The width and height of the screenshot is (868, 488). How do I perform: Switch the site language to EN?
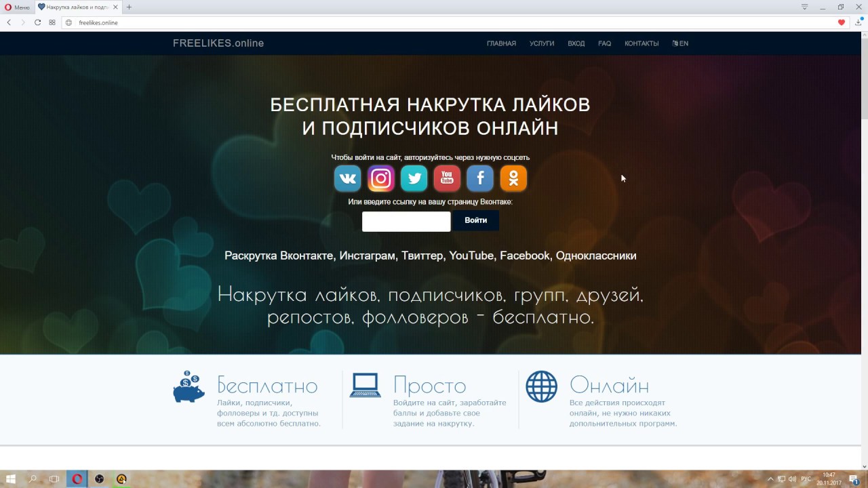coord(680,43)
